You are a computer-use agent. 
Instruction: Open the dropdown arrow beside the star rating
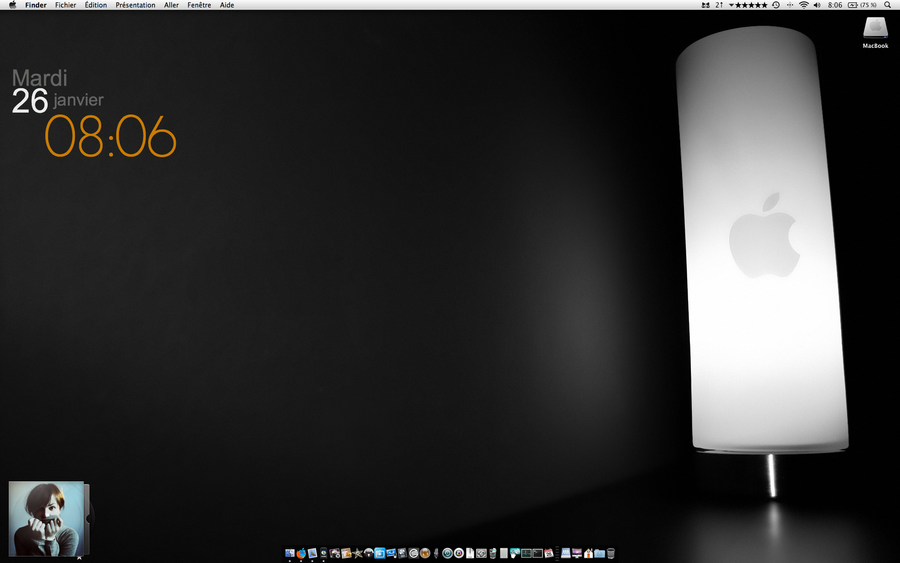(731, 5)
